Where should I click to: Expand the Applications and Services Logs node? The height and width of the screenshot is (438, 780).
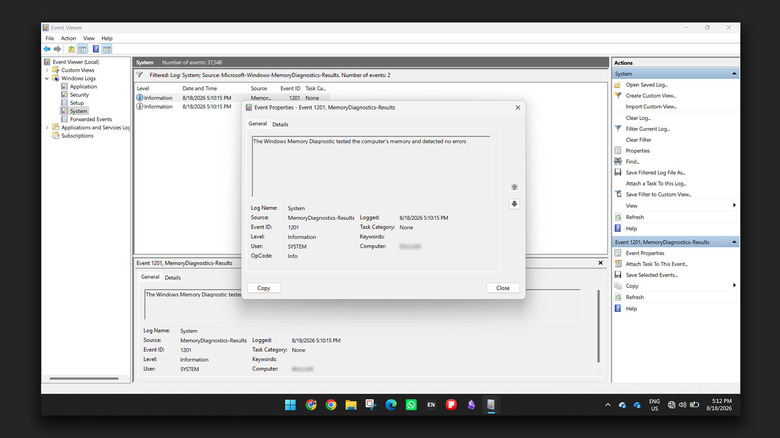click(47, 127)
